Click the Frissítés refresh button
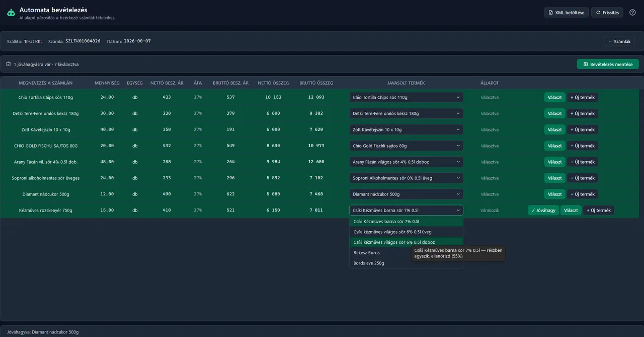 click(607, 13)
